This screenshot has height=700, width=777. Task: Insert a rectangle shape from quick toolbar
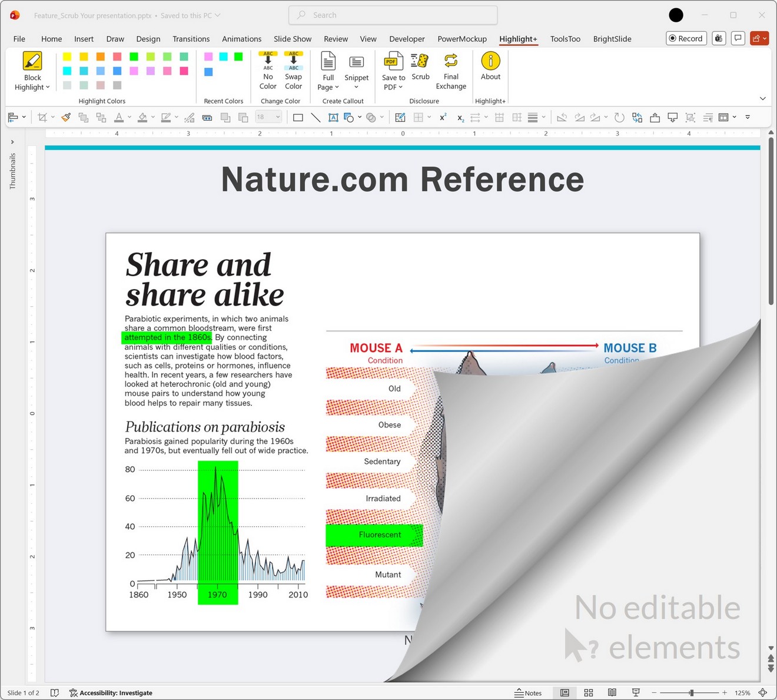[x=298, y=118]
